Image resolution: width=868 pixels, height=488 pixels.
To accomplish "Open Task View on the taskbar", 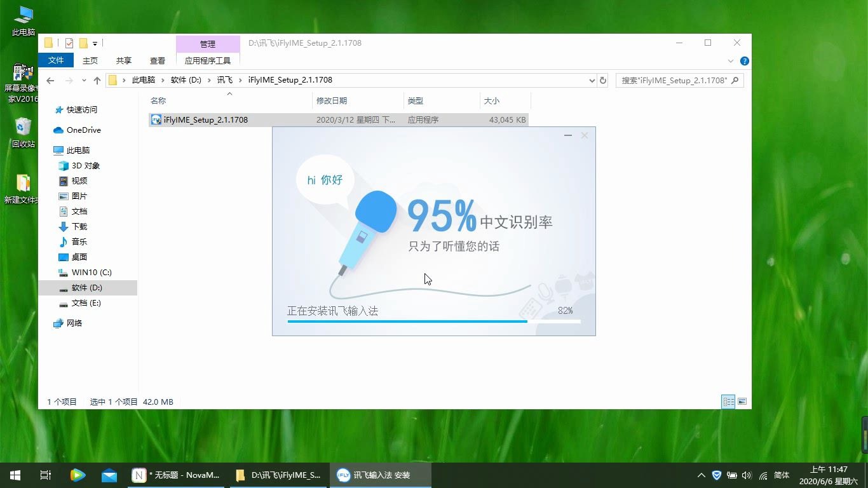I will [46, 475].
